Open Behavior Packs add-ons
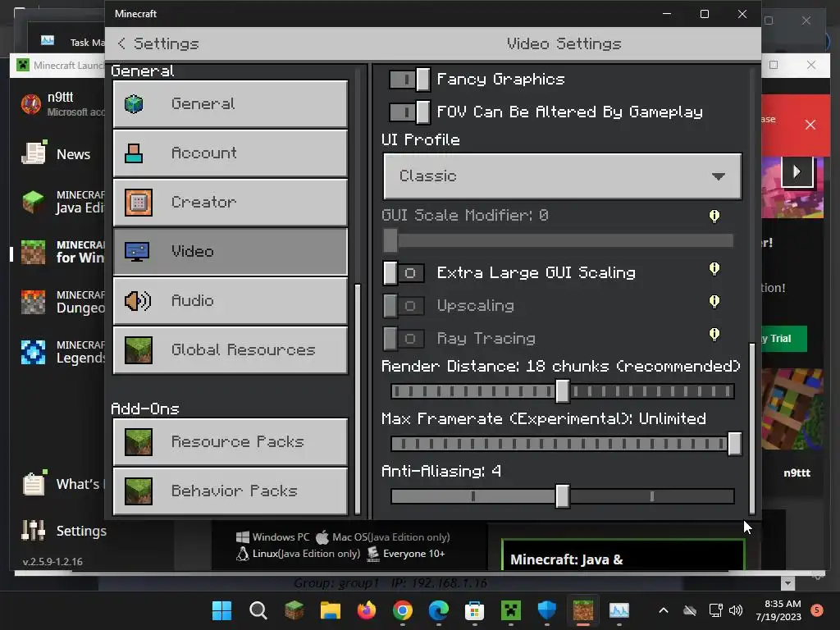The height and width of the screenshot is (630, 840). click(231, 491)
